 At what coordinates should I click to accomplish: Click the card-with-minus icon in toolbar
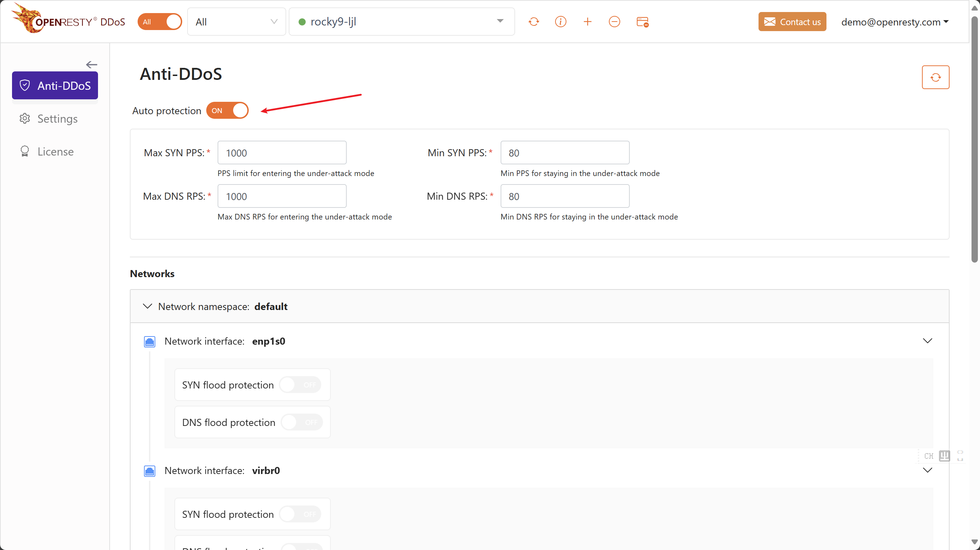642,22
